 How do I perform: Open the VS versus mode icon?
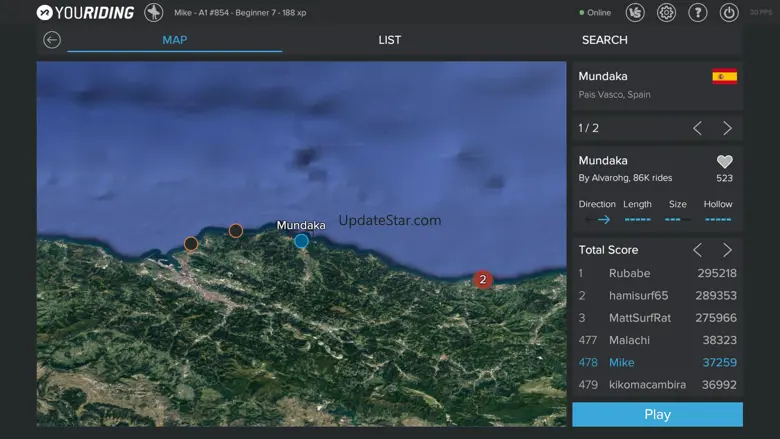[635, 12]
